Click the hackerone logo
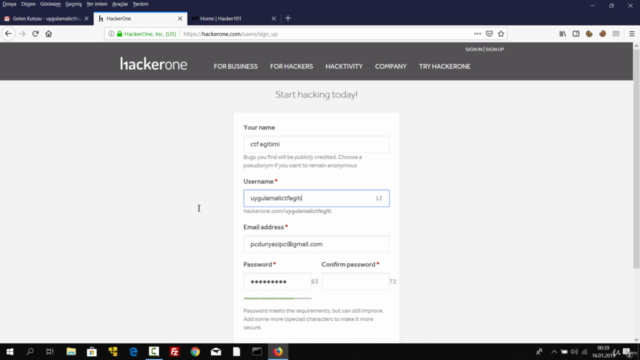Screen dimensions: 640x360 click(153, 64)
